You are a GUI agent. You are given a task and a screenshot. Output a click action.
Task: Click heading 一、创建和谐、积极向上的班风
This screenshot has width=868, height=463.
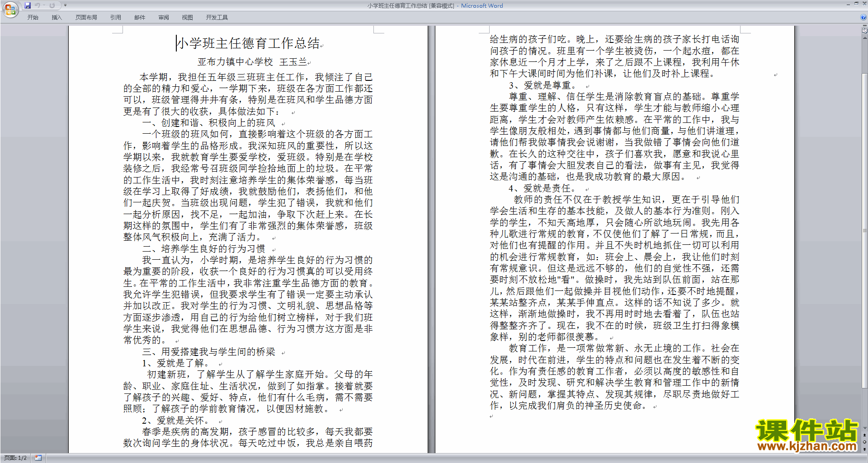click(x=208, y=123)
